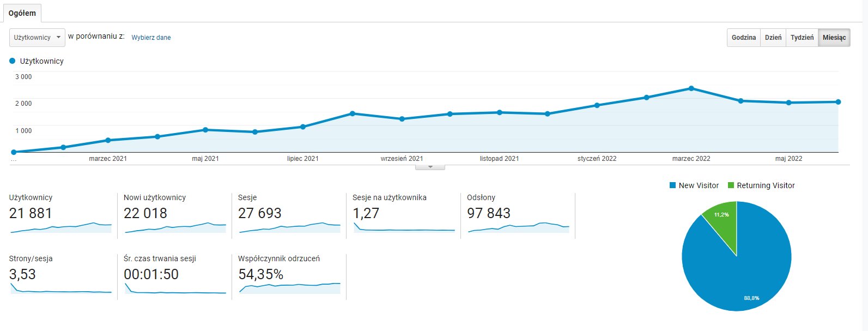This screenshot has height=331, width=868.
Task: Select the Miesiąc time granularity
Action: 834,38
